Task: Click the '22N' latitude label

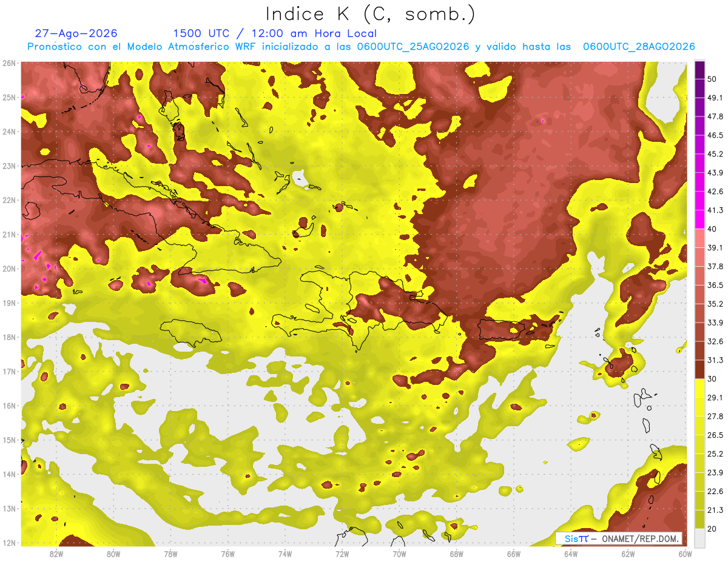Action: click(9, 200)
